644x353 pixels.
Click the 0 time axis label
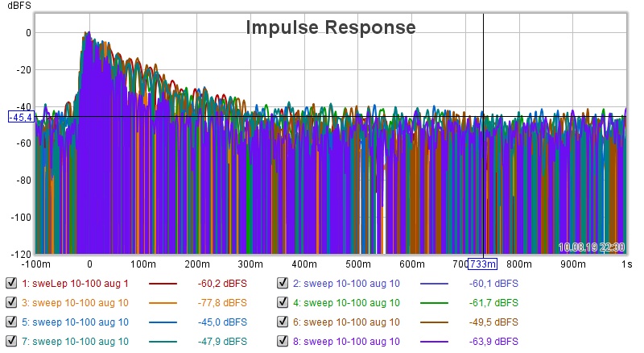tap(89, 264)
